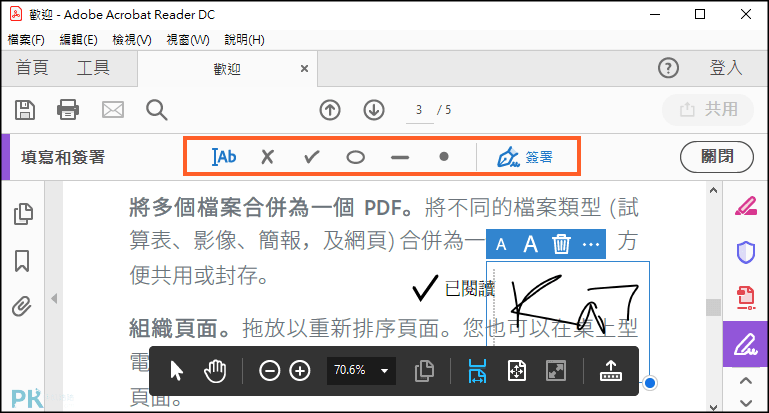Switch to full screen mode icon
Screen dimensions: 769x413
[x=556, y=371]
